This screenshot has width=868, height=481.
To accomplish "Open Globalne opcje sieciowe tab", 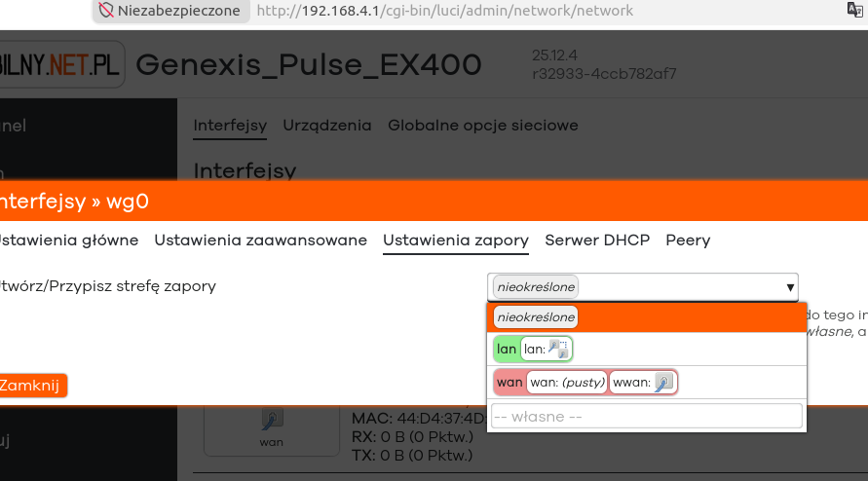I will [483, 126].
